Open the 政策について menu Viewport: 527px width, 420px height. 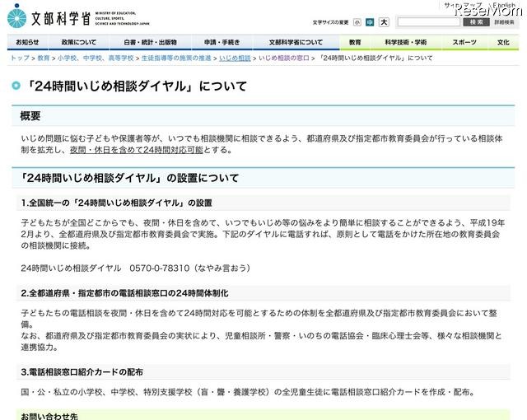79,42
